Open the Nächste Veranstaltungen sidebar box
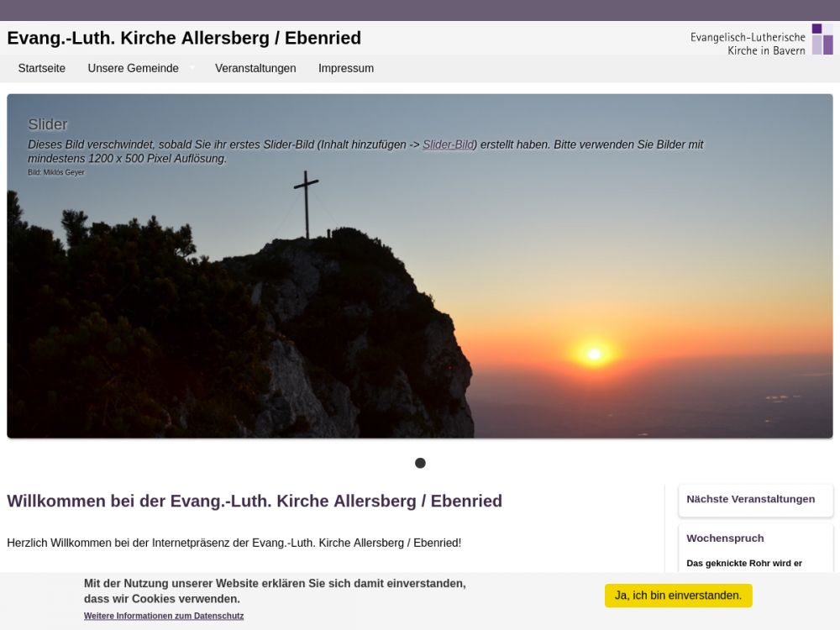The width and height of the screenshot is (840, 630). (x=750, y=499)
